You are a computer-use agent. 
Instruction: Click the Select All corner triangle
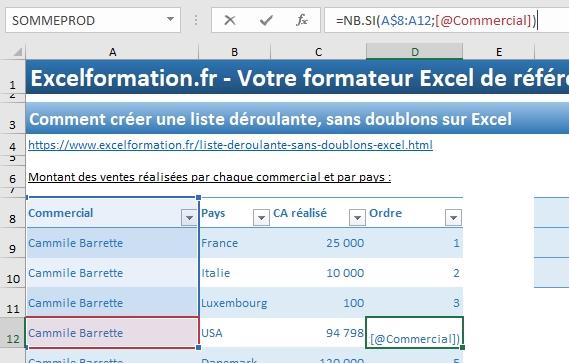tap(18, 52)
